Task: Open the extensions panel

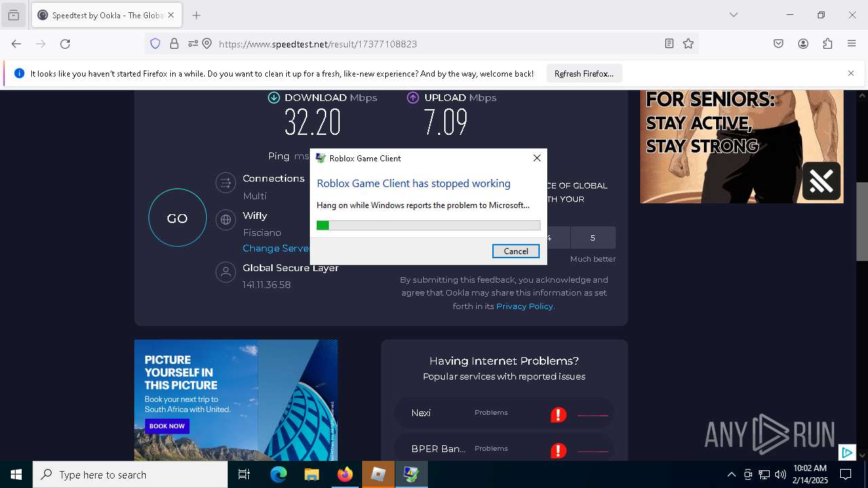Action: (827, 44)
